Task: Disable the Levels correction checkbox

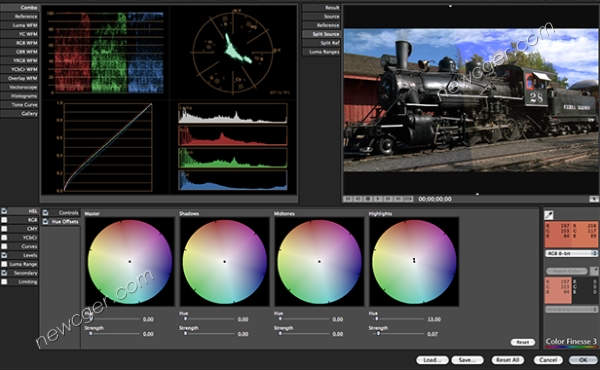Action: pos(4,255)
